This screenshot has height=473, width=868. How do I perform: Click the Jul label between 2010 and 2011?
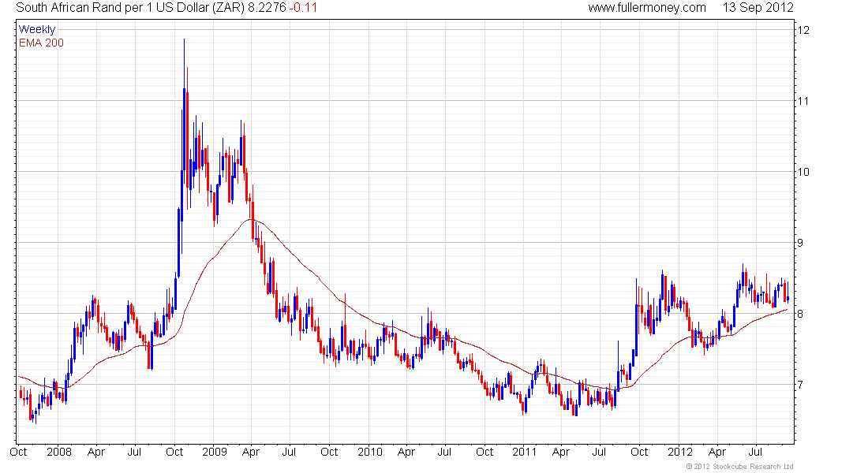[444, 452]
